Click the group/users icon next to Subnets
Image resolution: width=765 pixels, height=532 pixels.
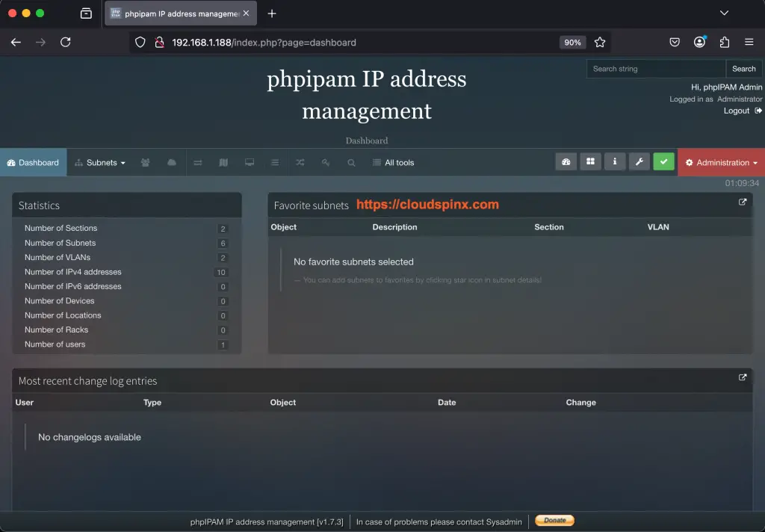point(145,162)
